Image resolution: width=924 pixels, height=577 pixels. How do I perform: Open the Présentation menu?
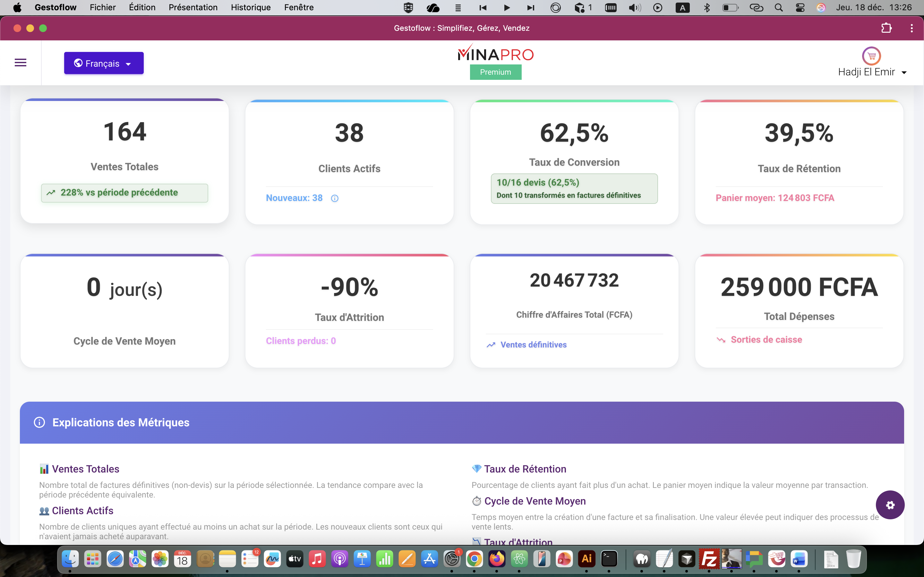click(193, 7)
